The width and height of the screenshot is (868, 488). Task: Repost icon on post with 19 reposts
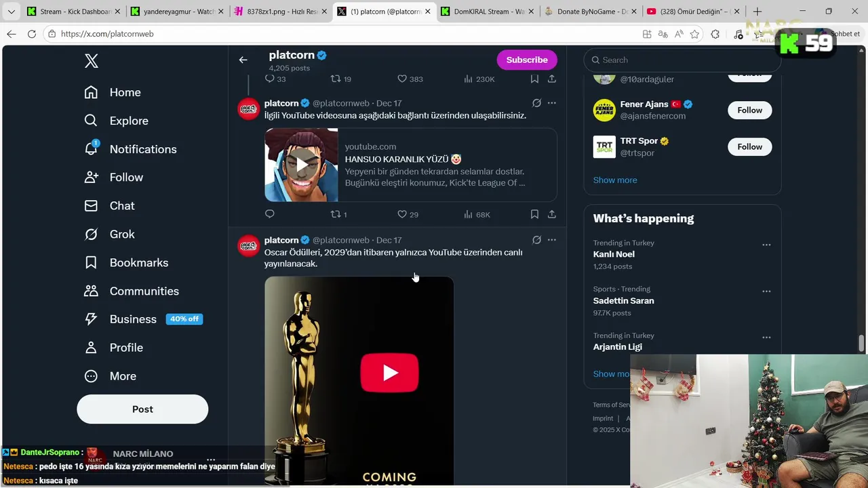[x=335, y=79]
